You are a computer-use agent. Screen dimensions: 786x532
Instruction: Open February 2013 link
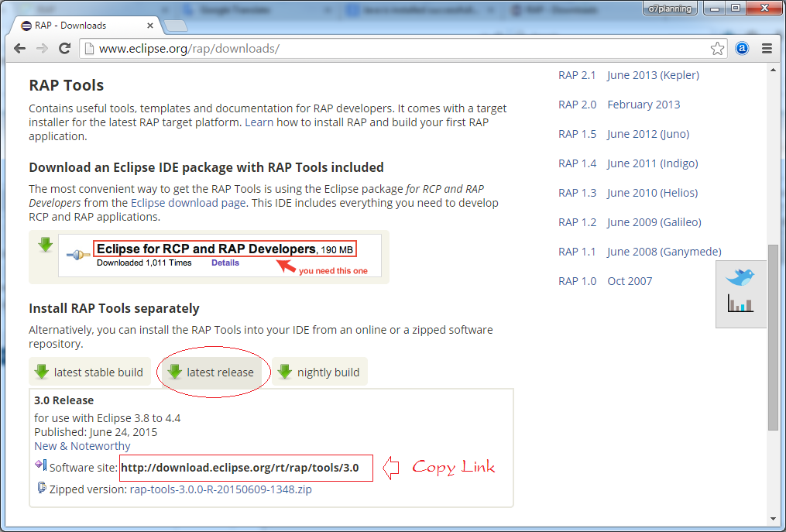pos(644,105)
